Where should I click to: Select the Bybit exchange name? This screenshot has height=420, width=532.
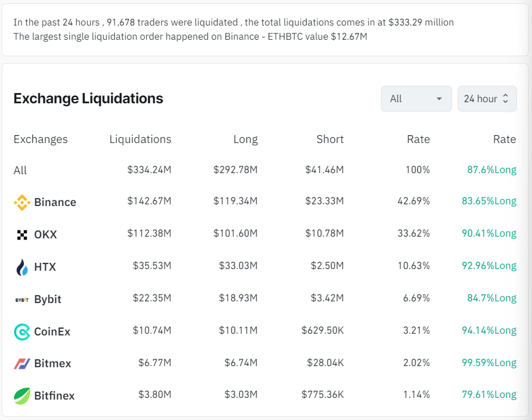point(48,299)
